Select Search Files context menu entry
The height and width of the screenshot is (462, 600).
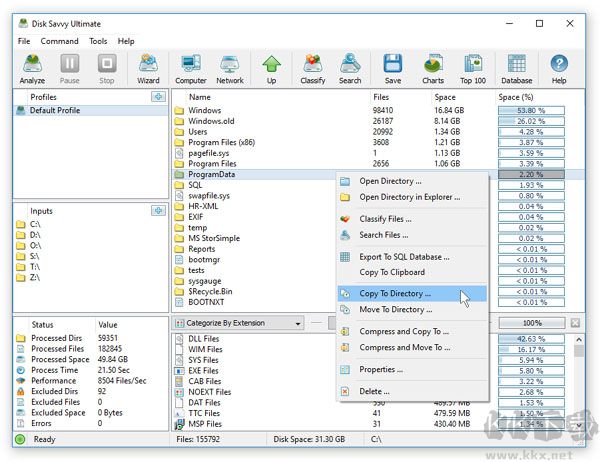(x=412, y=235)
